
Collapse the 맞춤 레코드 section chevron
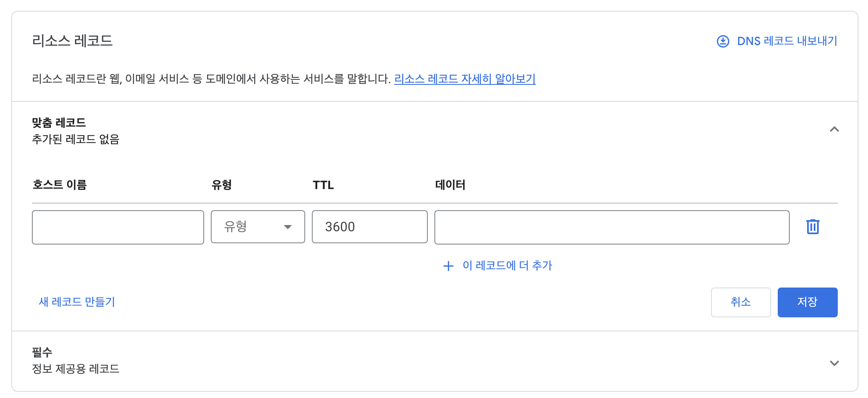pos(834,129)
